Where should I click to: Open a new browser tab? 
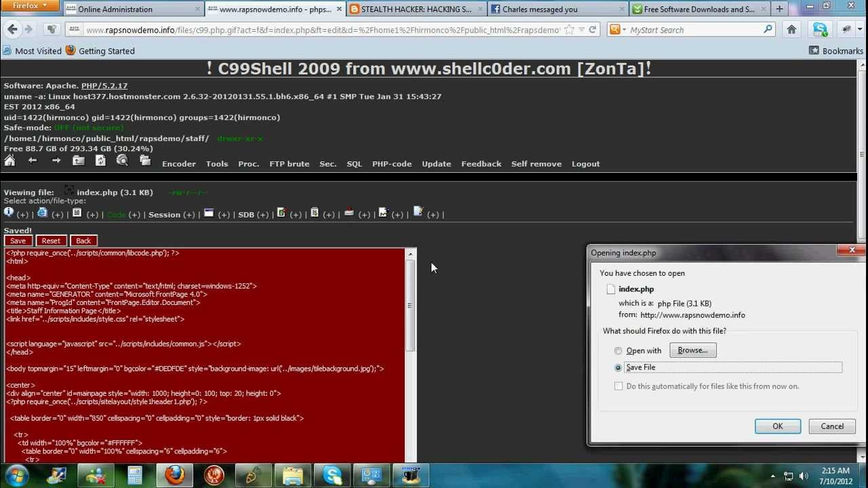pyautogui.click(x=779, y=9)
